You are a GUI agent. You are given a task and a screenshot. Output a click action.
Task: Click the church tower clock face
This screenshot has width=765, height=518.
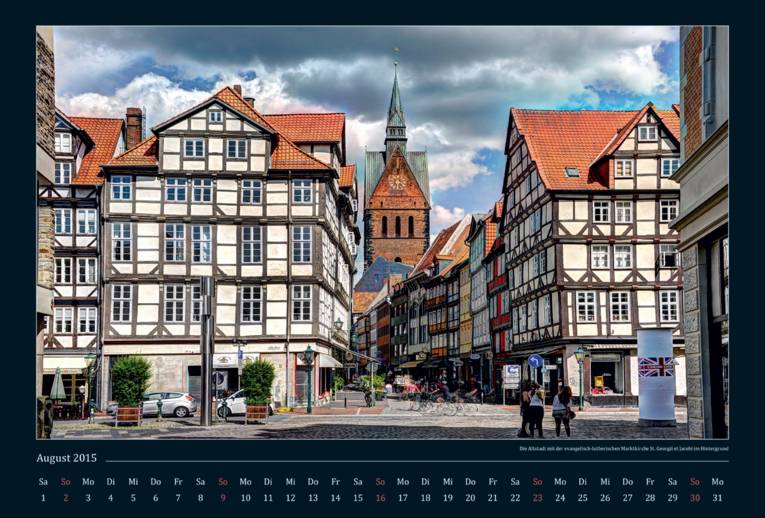point(396,183)
